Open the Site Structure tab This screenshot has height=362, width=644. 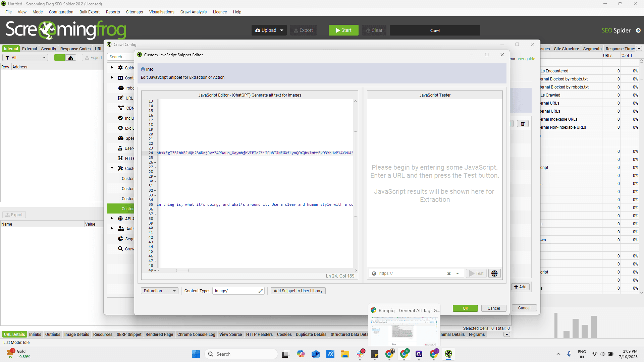pos(567,49)
